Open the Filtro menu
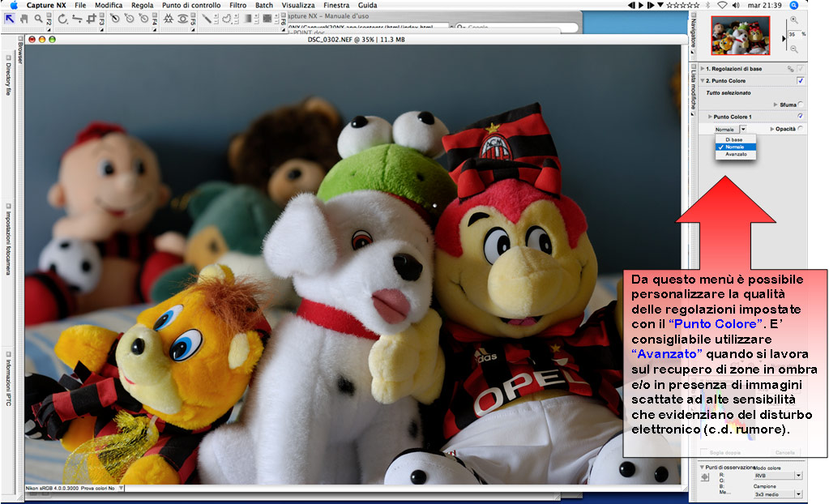This screenshot has width=829, height=504. [238, 6]
